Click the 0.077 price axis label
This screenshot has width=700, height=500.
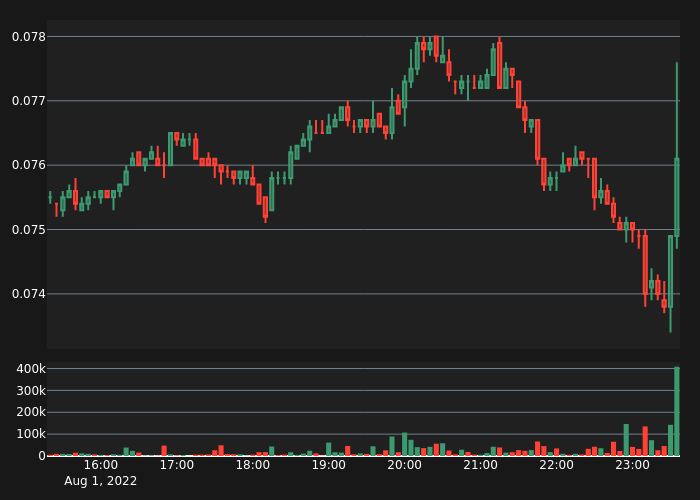[29, 101]
